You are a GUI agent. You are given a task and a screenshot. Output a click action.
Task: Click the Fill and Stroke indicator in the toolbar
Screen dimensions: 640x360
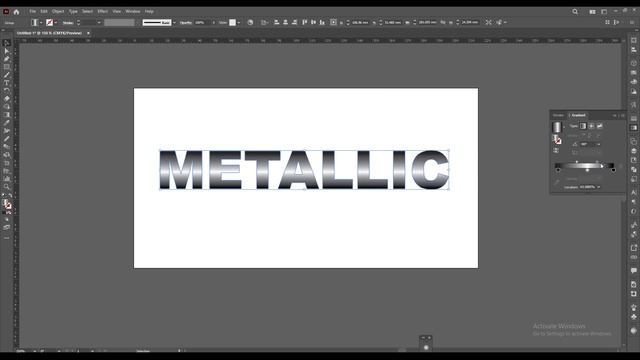tap(7, 204)
